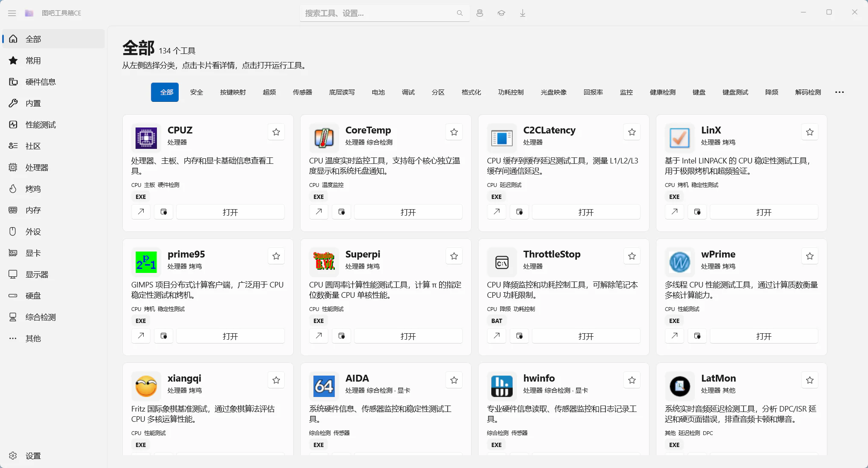Select the 键盘测试 filter tag
Screen dimensions: 868x468
click(735, 92)
